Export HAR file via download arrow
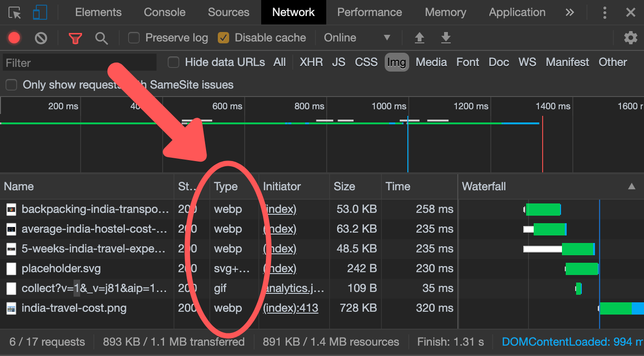This screenshot has height=356, width=644. (x=446, y=38)
